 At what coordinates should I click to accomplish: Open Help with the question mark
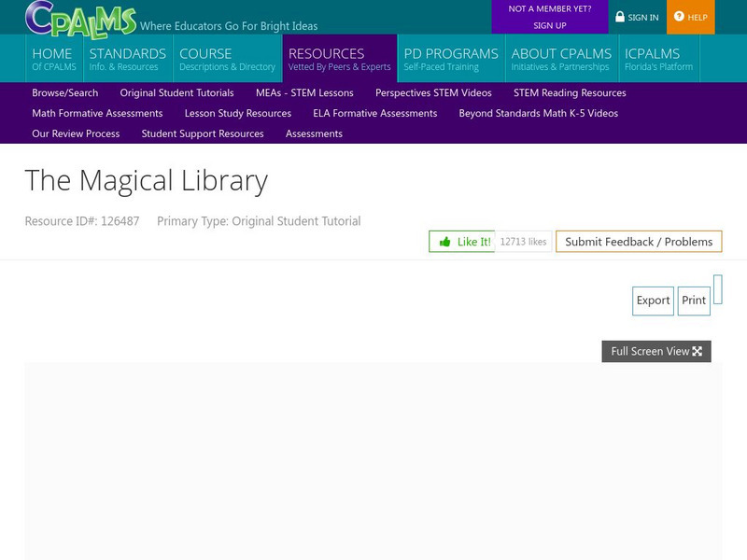[x=691, y=17]
